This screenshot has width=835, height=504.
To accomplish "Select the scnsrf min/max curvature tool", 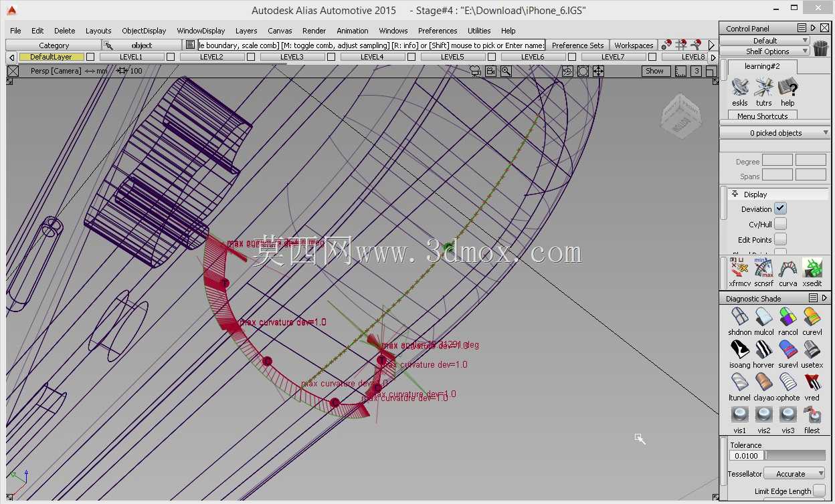I will [x=763, y=268].
